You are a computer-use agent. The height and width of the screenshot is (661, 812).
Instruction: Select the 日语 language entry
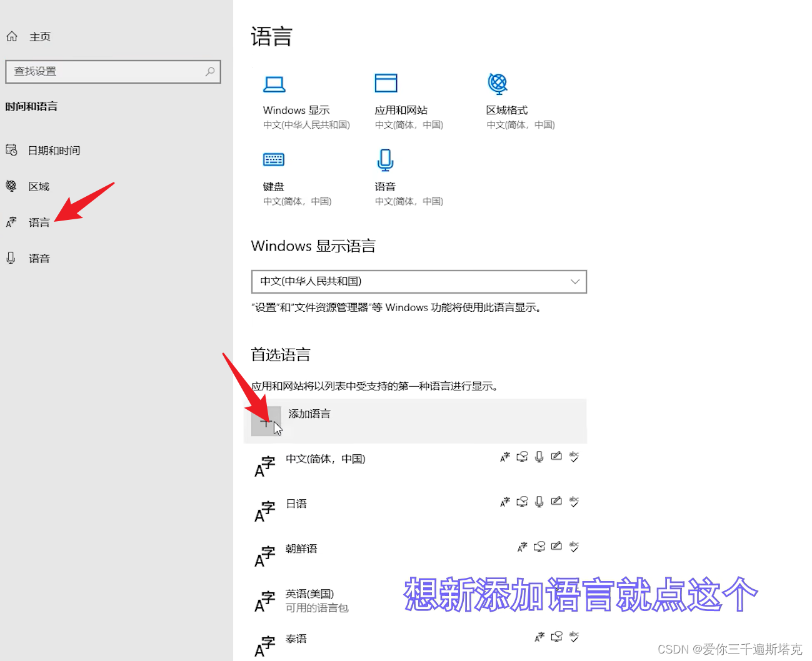click(296, 504)
